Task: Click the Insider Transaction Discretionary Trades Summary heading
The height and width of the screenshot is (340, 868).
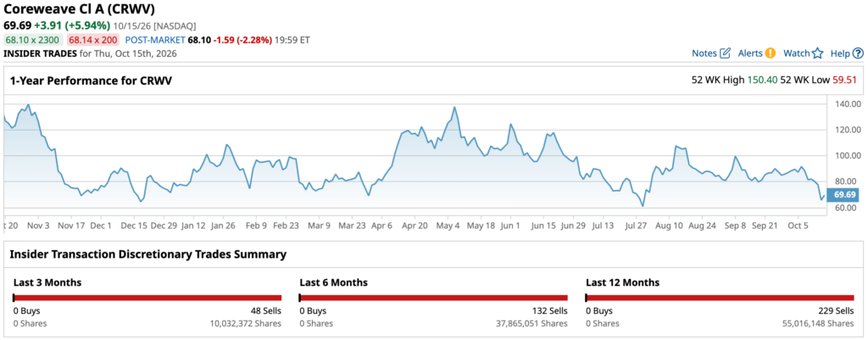Action: pyautogui.click(x=147, y=254)
